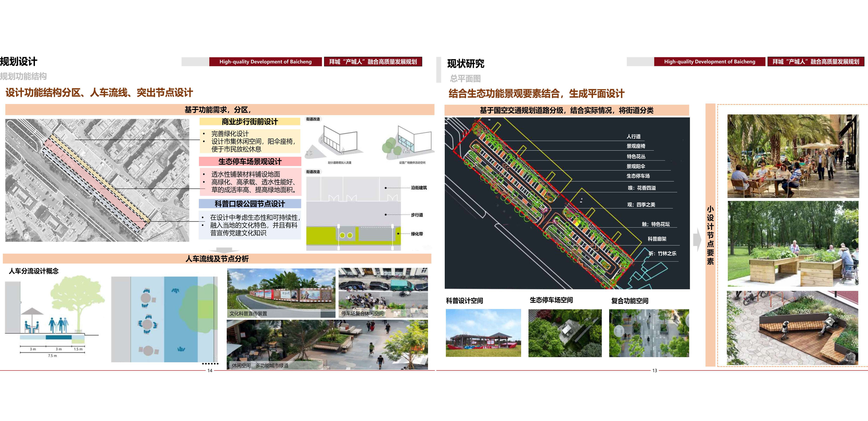Click the '科普廊架' annotation
868x421 pixels.
[657, 239]
